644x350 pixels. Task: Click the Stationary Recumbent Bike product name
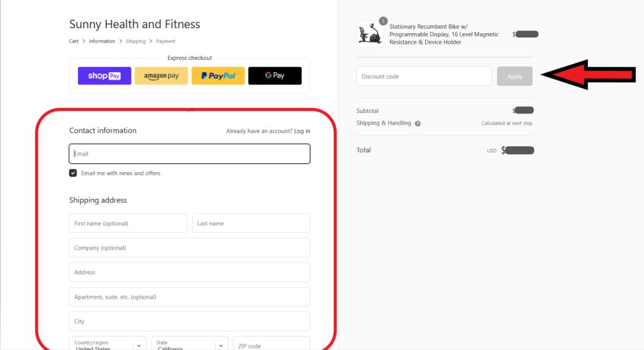(x=444, y=34)
